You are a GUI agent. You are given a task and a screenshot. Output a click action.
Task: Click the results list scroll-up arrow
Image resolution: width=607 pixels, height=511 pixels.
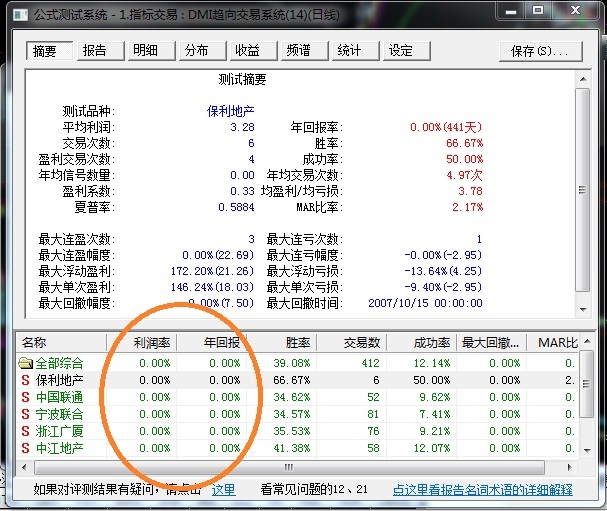[587, 341]
